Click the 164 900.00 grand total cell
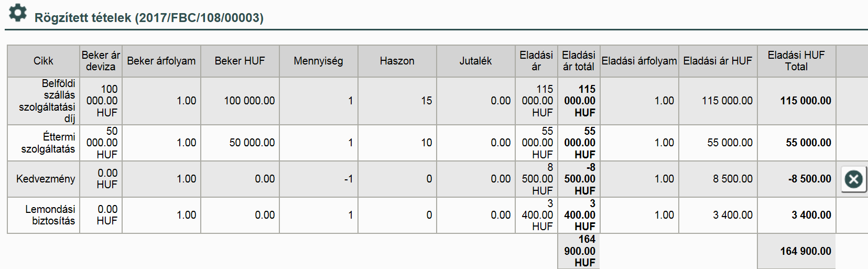The height and width of the screenshot is (269, 868). (x=805, y=251)
